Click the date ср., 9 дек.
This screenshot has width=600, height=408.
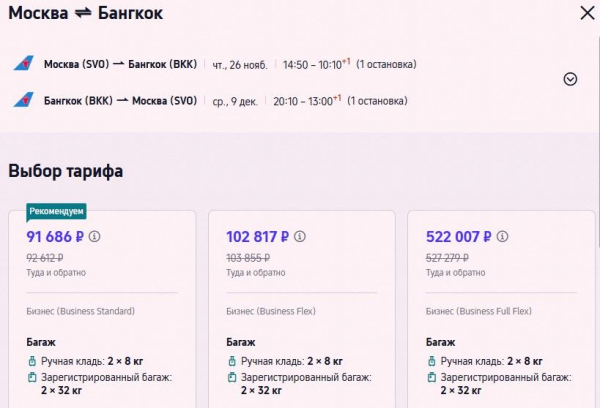[235, 101]
